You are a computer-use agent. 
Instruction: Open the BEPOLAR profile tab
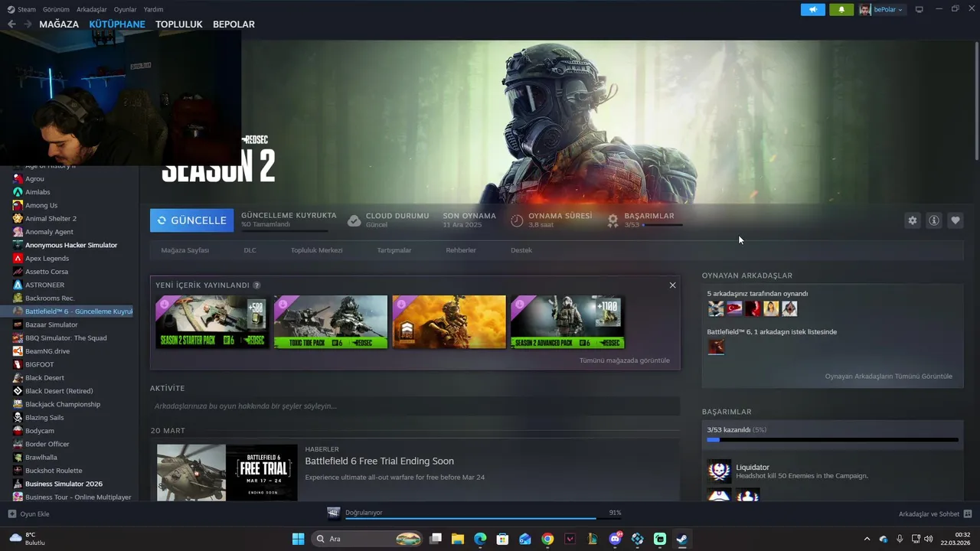[234, 24]
